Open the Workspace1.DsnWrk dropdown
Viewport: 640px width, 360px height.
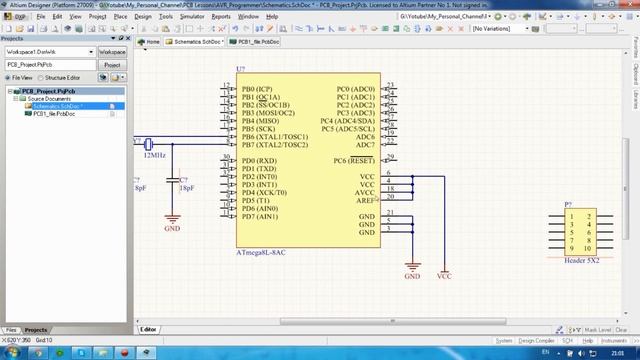coord(91,52)
